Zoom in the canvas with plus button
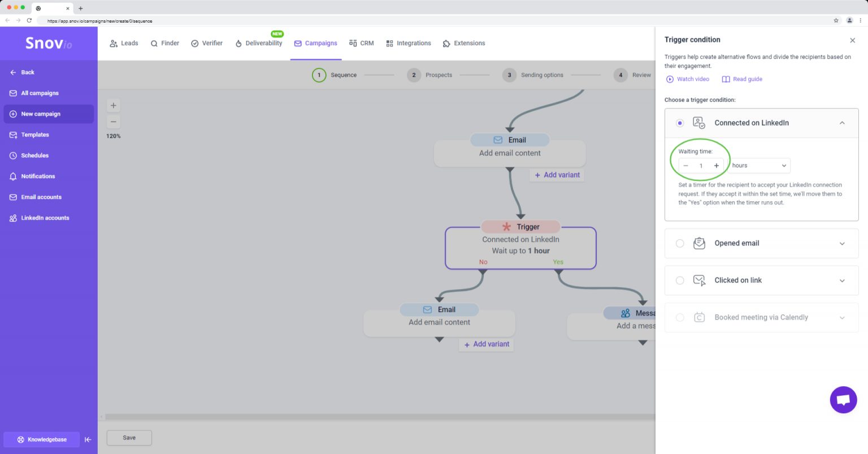 click(x=114, y=105)
